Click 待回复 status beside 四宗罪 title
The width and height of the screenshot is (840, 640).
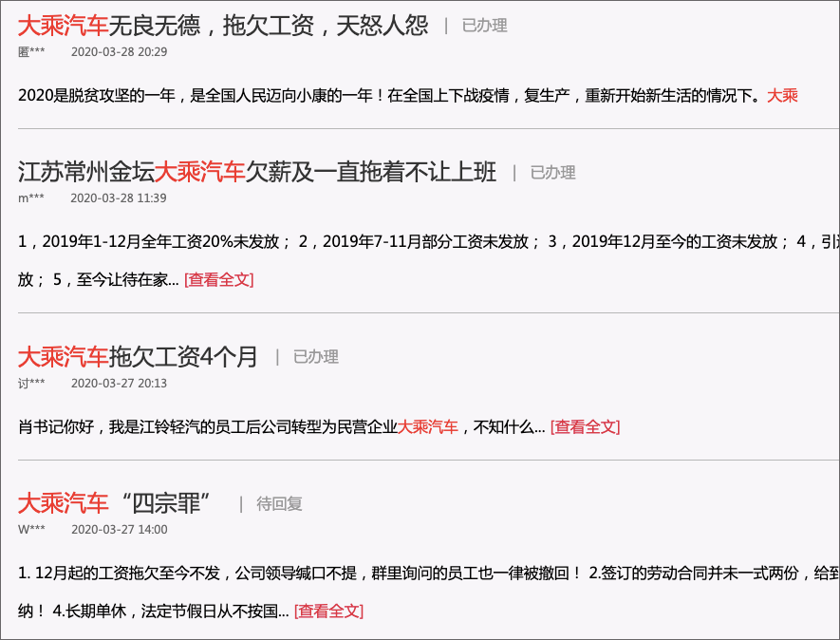[279, 503]
